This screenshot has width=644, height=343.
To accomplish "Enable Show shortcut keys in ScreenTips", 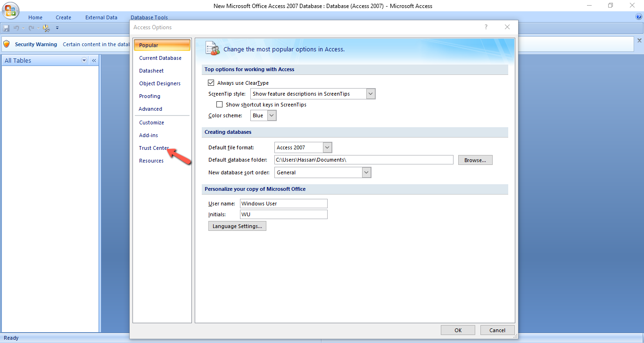I will click(219, 105).
